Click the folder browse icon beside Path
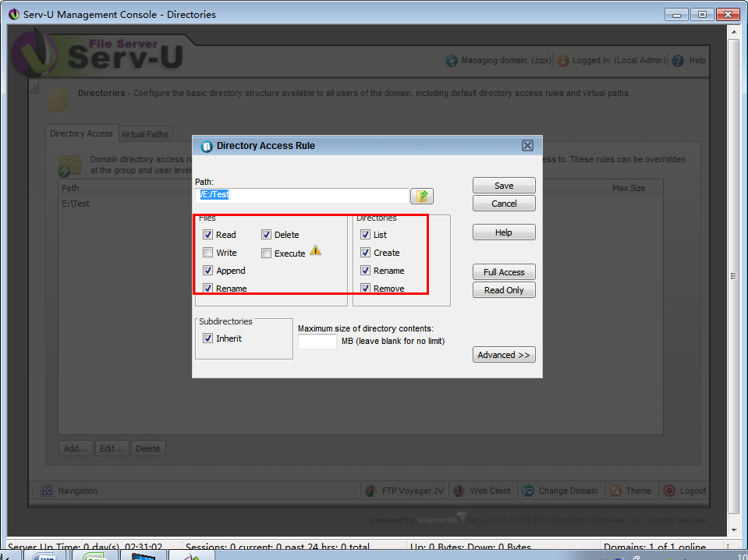The width and height of the screenshot is (748, 560). (422, 196)
